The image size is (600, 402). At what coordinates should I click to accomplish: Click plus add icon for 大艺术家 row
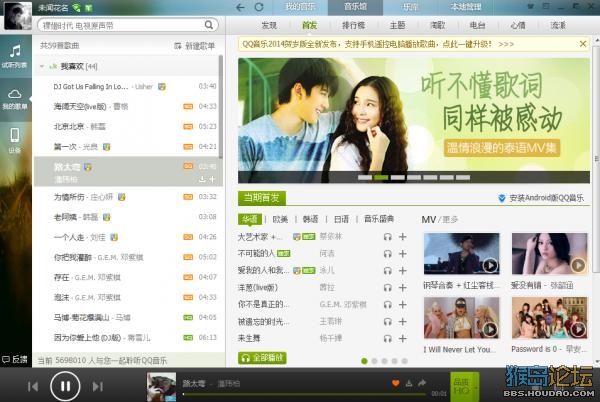(x=403, y=237)
